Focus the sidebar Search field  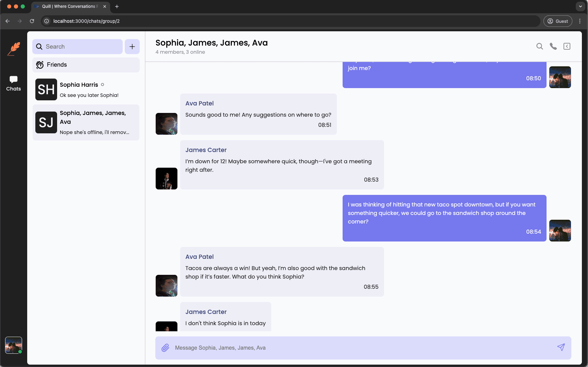click(x=77, y=47)
